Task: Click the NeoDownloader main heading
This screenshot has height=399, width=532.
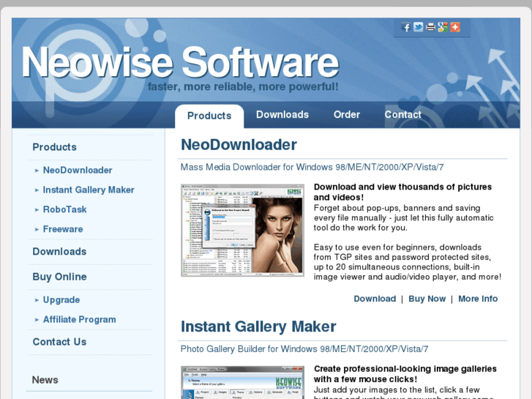Action: click(x=239, y=145)
